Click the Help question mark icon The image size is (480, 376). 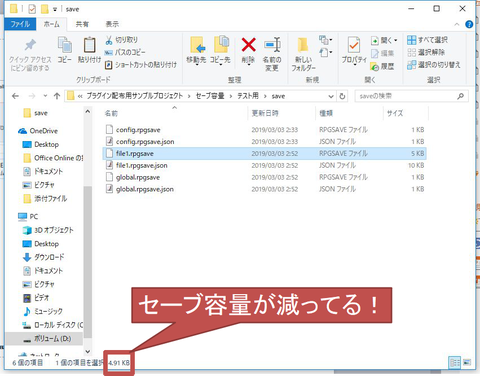(469, 24)
